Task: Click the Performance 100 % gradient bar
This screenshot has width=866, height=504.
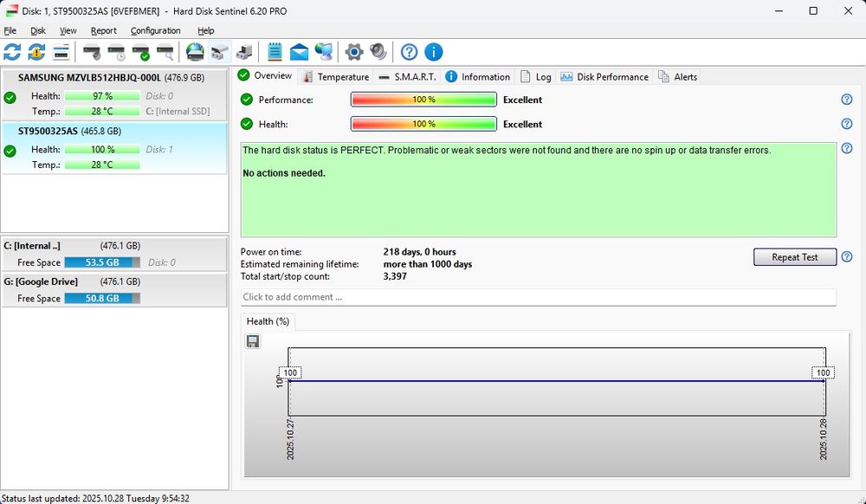Action: coord(423,100)
